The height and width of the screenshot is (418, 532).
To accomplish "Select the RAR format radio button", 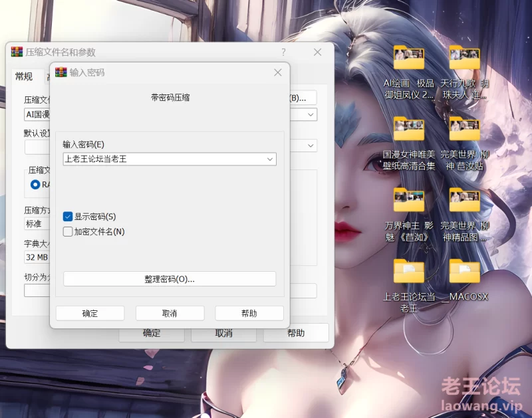I will pyautogui.click(x=35, y=184).
